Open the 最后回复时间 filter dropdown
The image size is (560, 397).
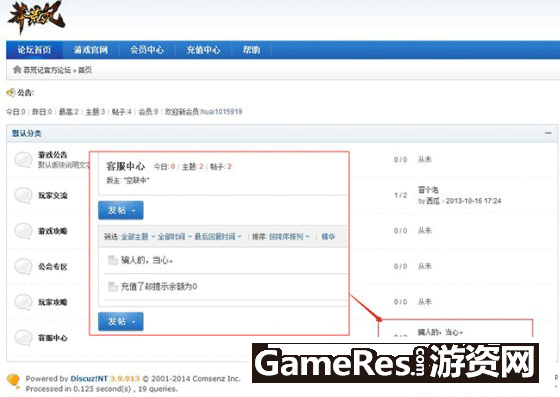(218, 237)
